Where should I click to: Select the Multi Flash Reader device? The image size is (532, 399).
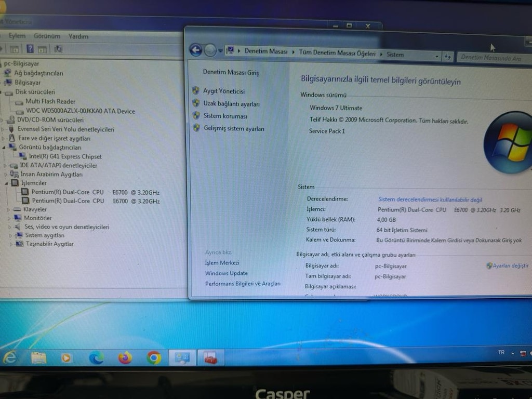coord(50,101)
